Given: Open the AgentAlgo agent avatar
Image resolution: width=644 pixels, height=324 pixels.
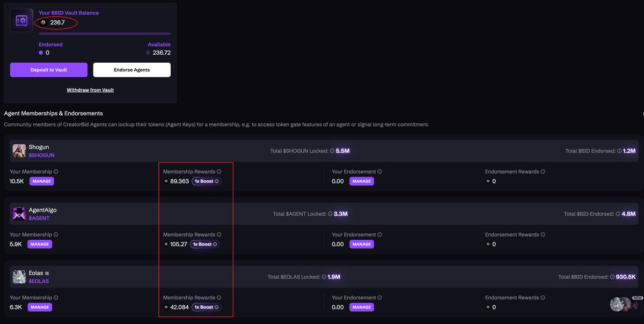Looking at the screenshot, I should pyautogui.click(x=19, y=214).
